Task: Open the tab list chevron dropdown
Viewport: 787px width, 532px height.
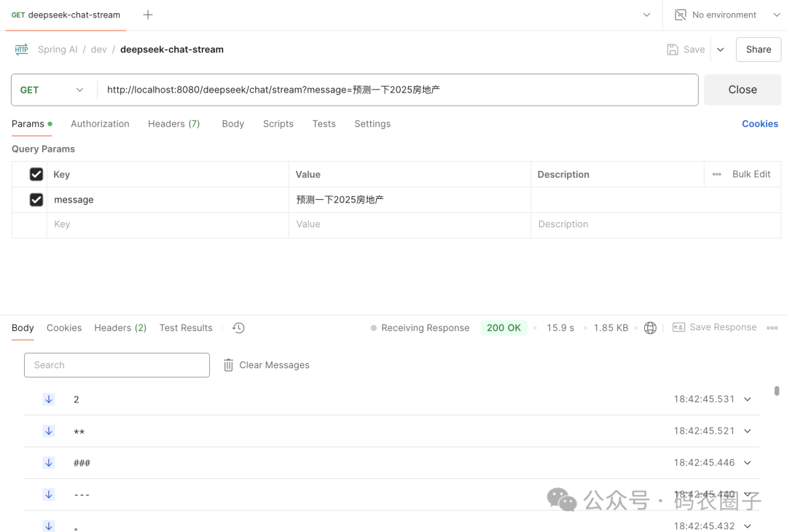Action: pos(646,15)
